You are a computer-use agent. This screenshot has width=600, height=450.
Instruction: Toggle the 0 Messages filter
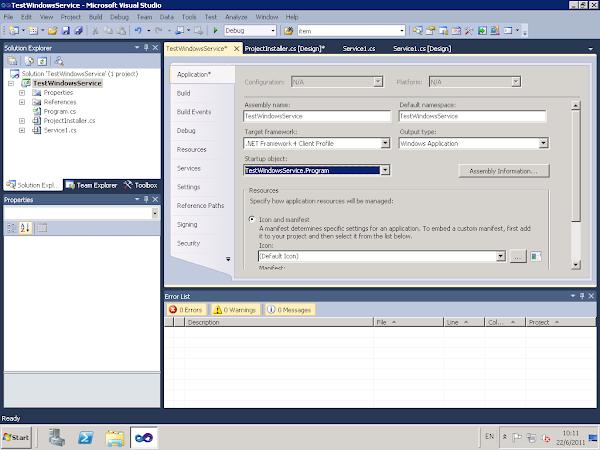(x=290, y=310)
